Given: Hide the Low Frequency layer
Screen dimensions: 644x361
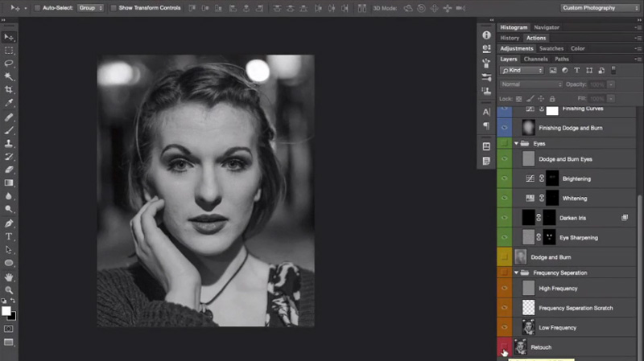Looking at the screenshot, I should (x=504, y=327).
